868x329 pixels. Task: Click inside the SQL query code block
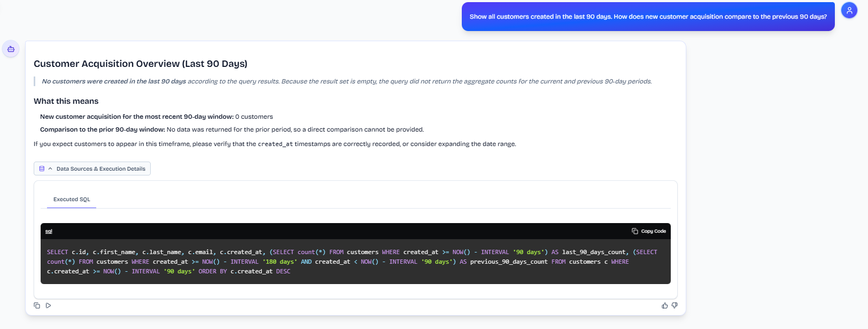pos(355,262)
